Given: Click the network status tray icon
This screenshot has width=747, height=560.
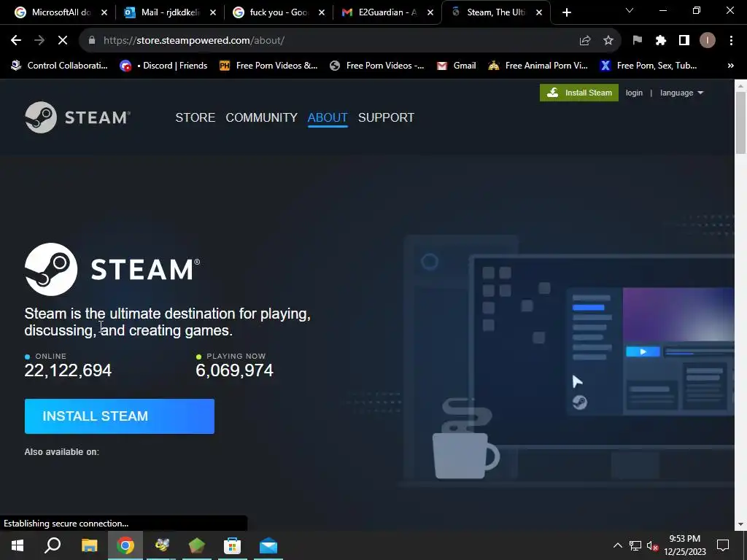Looking at the screenshot, I should pos(635,545).
